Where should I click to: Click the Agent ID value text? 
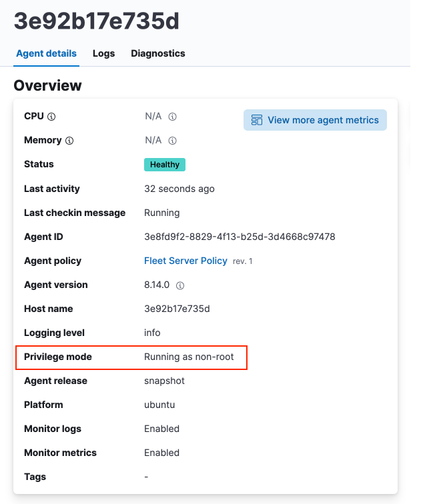pos(240,237)
